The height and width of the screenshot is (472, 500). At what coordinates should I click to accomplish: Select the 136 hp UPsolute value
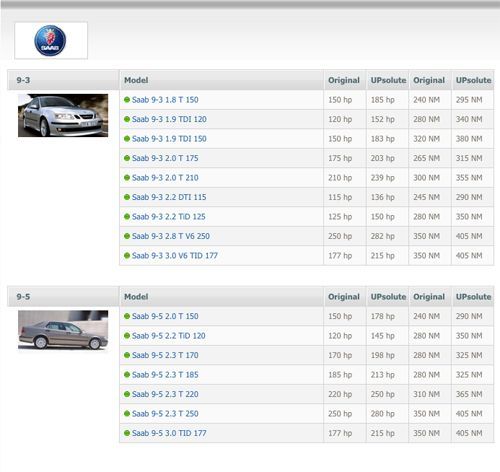(x=383, y=197)
